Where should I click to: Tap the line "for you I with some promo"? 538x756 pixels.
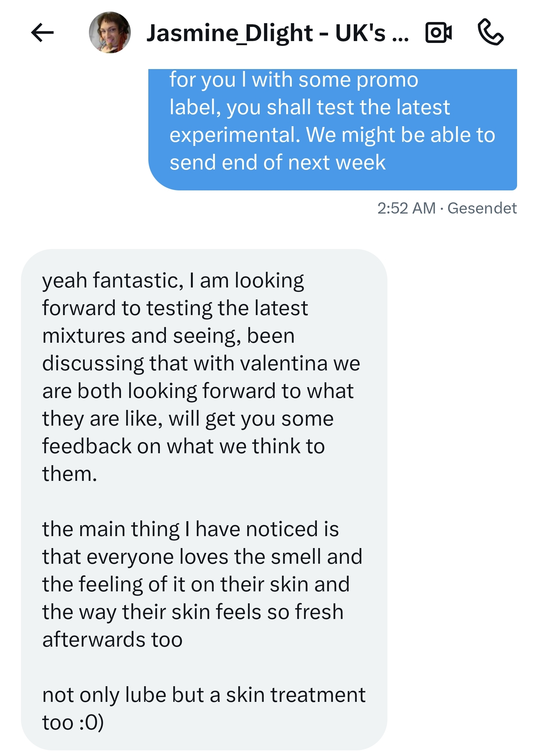[294, 80]
